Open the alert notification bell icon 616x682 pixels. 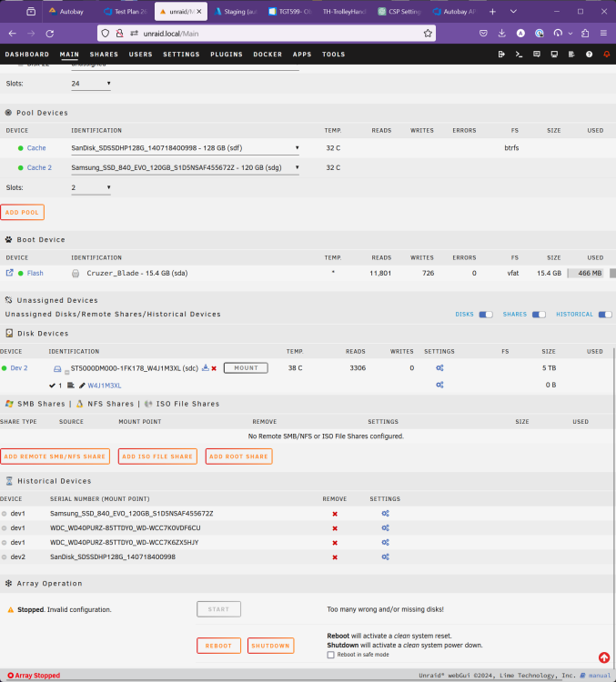click(606, 55)
